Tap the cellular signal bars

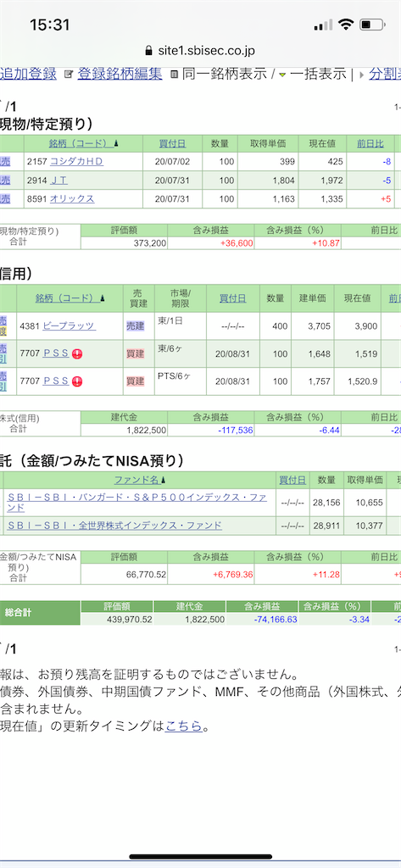point(323,25)
